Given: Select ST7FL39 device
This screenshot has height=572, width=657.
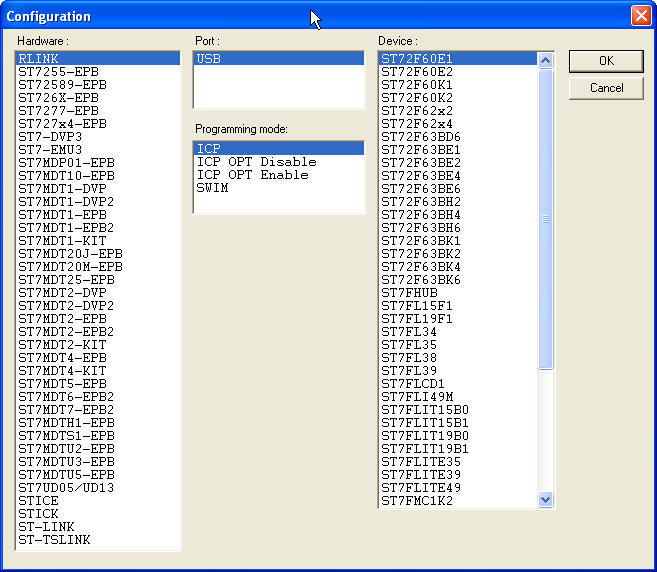Looking at the screenshot, I should (458, 370).
